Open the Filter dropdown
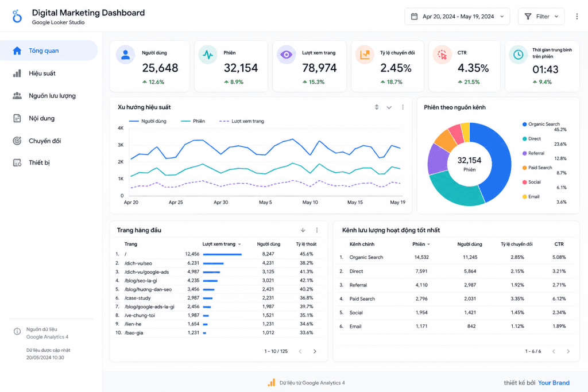This screenshot has width=588, height=392. 541,17
